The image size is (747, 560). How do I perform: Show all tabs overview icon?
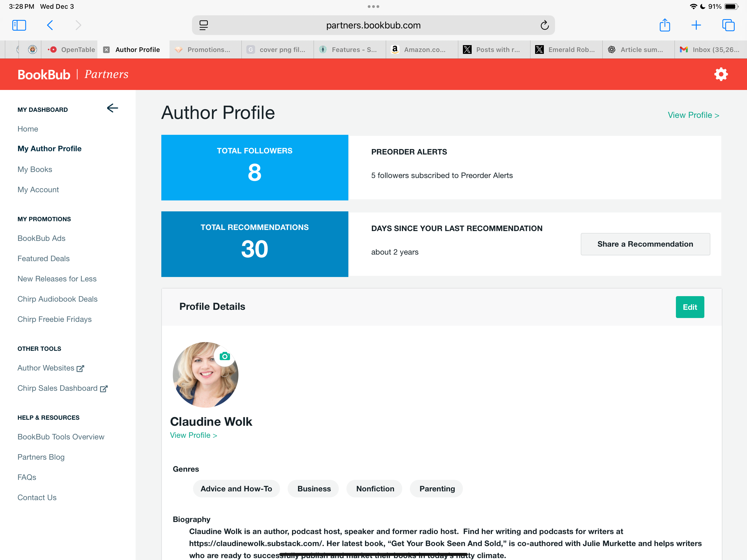(728, 25)
